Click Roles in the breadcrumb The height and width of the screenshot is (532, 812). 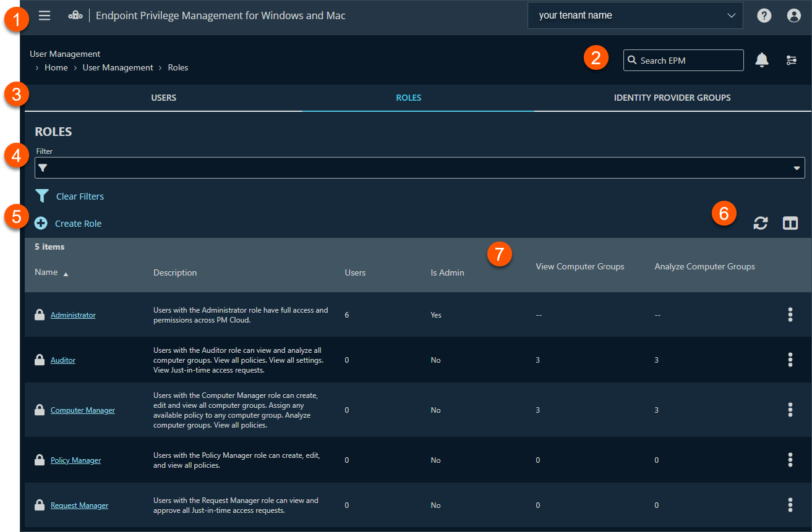(178, 67)
